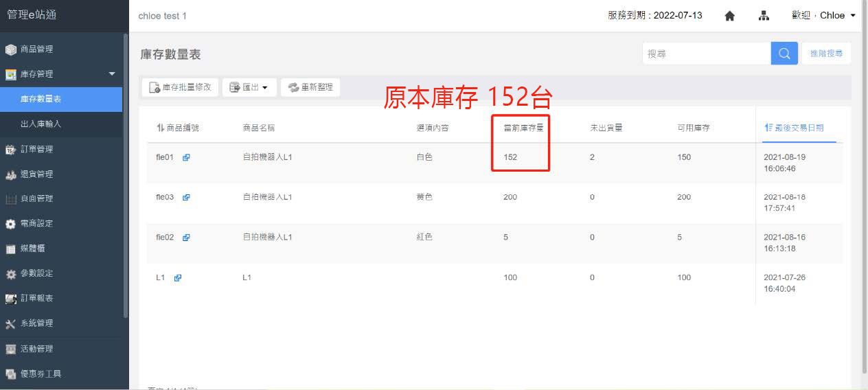Click the sitemap network icon
This screenshot has height=390, width=868.
(x=764, y=16)
